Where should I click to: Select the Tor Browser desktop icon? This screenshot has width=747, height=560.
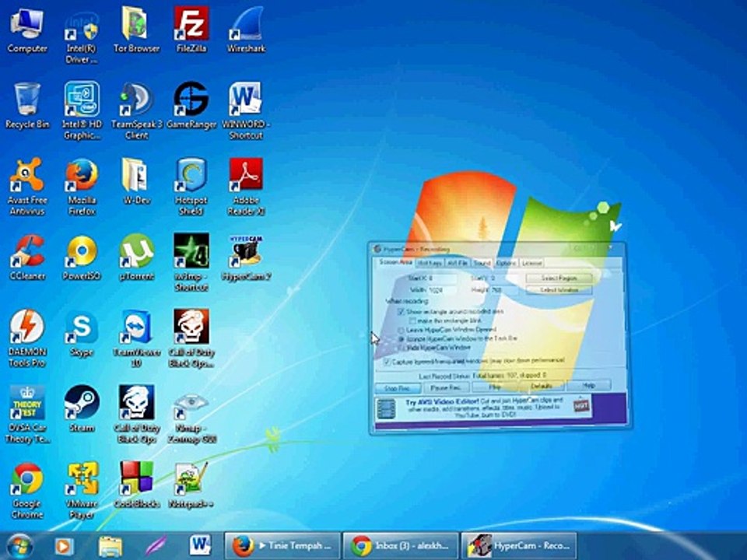[x=136, y=30]
